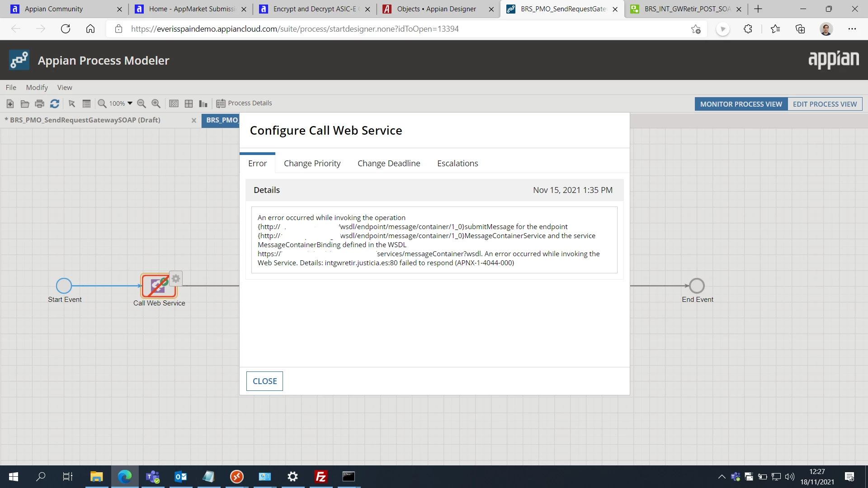Close the BRS_PMO_SendRequestGatewaySOAP draft tab

click(x=194, y=120)
